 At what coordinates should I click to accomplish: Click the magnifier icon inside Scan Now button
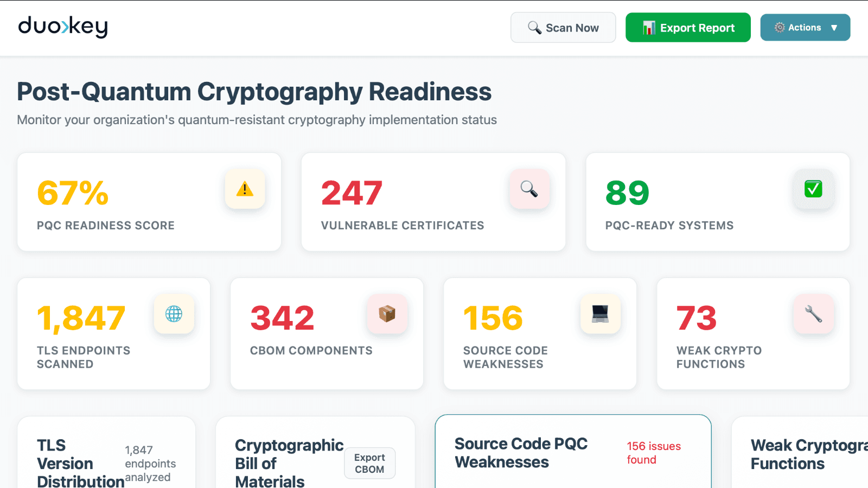coord(534,27)
